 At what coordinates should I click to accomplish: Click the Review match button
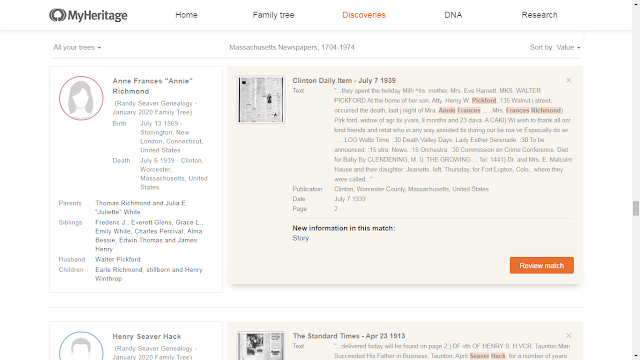pyautogui.click(x=542, y=265)
